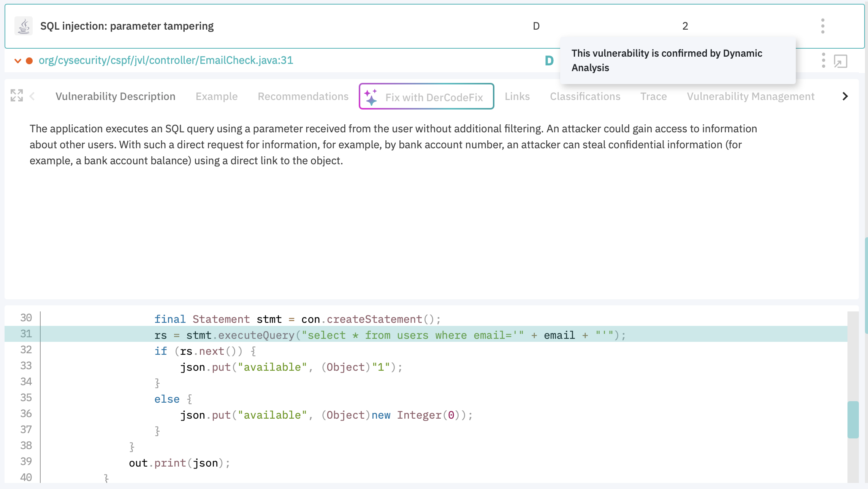Click the dynamic analysis confirmation tooltip
This screenshot has width=868, height=489.
coord(678,60)
